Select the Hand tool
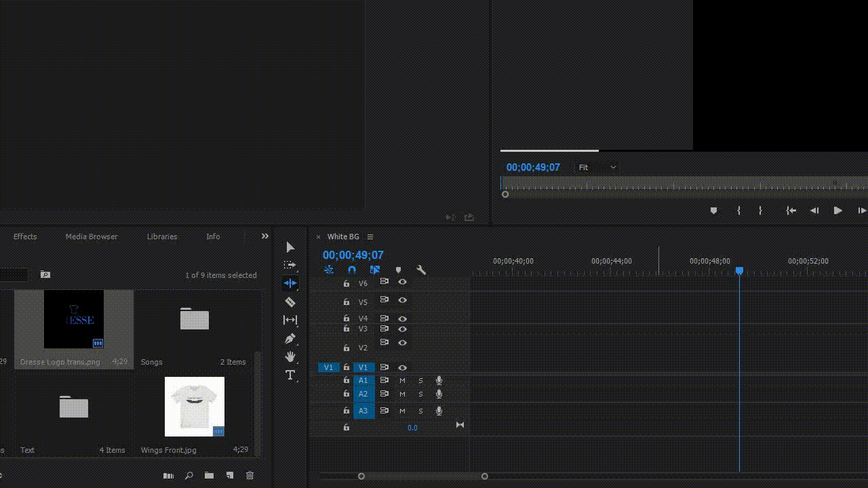The image size is (868, 488). [290, 357]
